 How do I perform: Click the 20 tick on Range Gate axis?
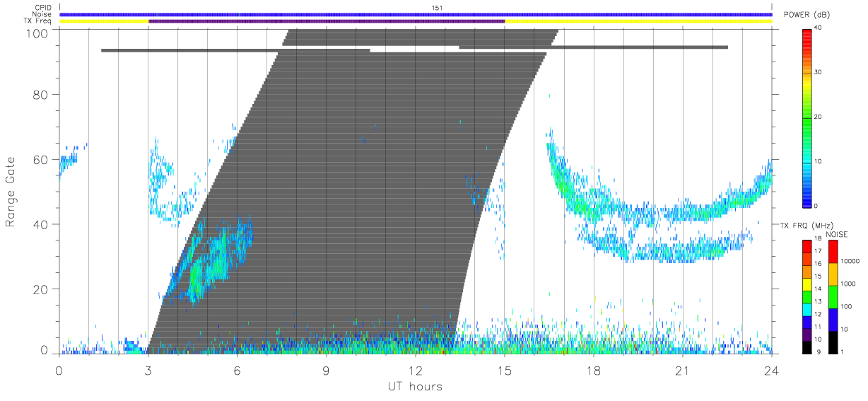click(40, 289)
